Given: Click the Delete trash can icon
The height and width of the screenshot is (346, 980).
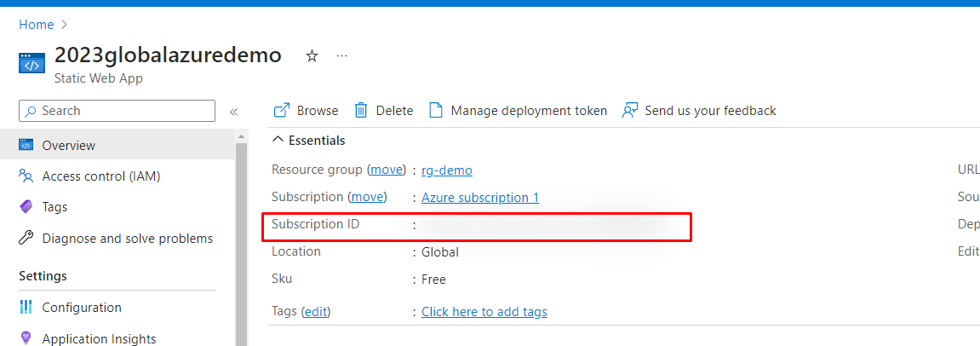Looking at the screenshot, I should 361,111.
